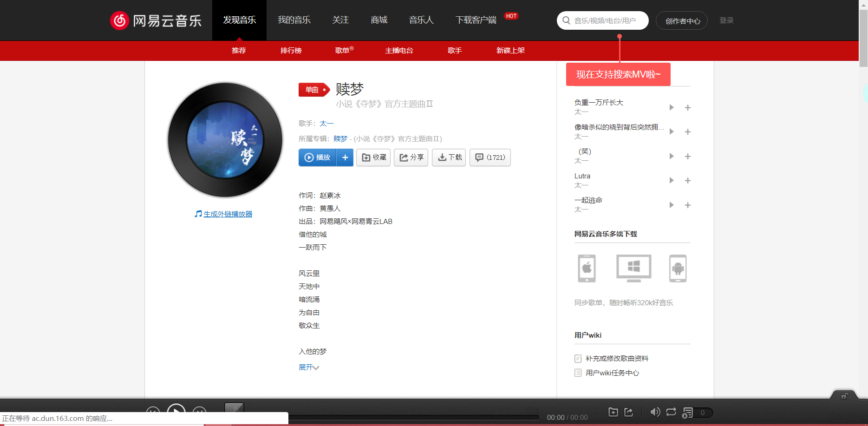868x426 pixels.
Task: Select the Android download icon
Action: [678, 268]
